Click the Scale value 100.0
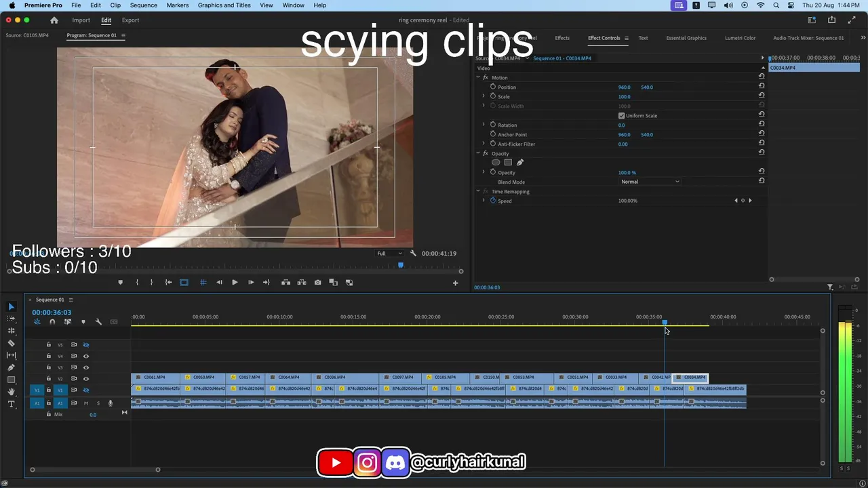 [624, 97]
